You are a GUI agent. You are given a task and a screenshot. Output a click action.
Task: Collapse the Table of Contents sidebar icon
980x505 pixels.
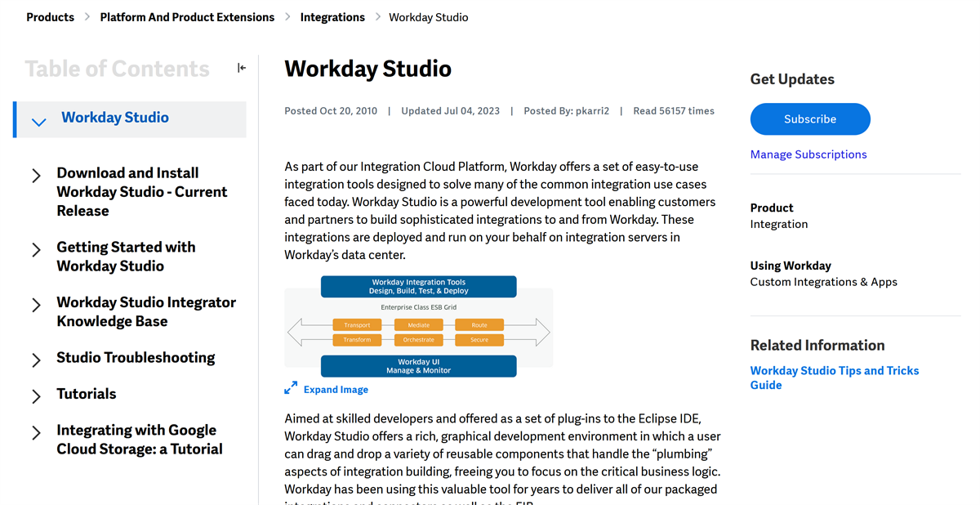coord(242,68)
